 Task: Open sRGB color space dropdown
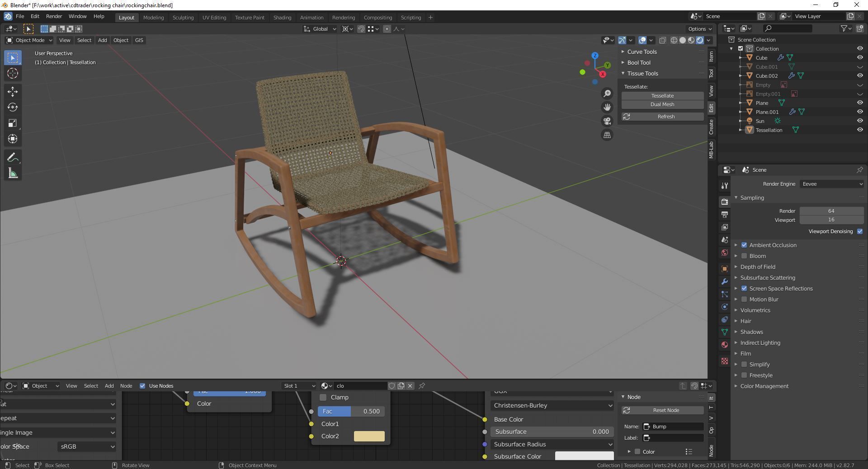[x=87, y=447]
